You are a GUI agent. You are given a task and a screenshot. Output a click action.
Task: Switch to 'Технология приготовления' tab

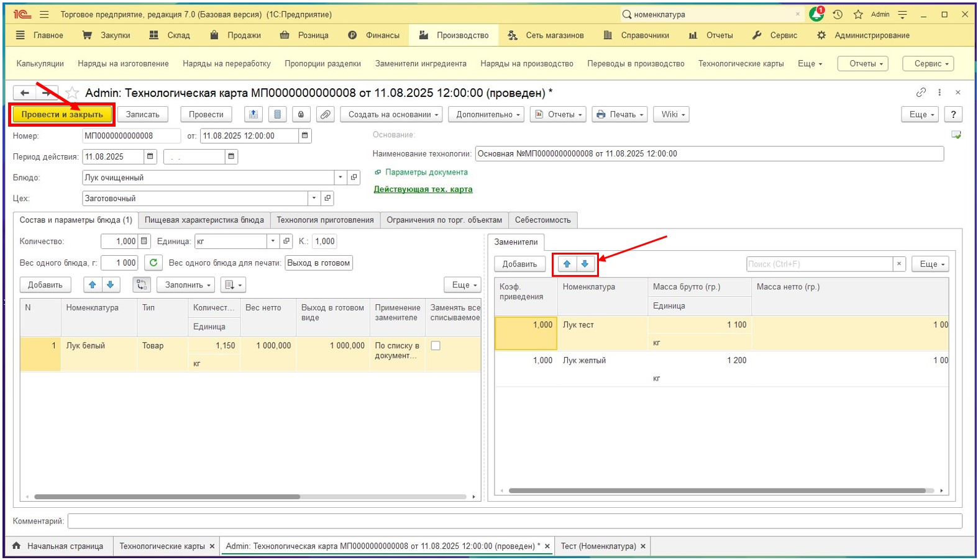[325, 220]
